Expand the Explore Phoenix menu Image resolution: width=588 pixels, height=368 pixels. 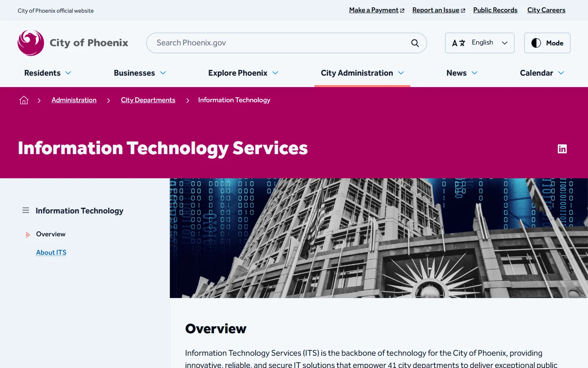[x=243, y=73]
